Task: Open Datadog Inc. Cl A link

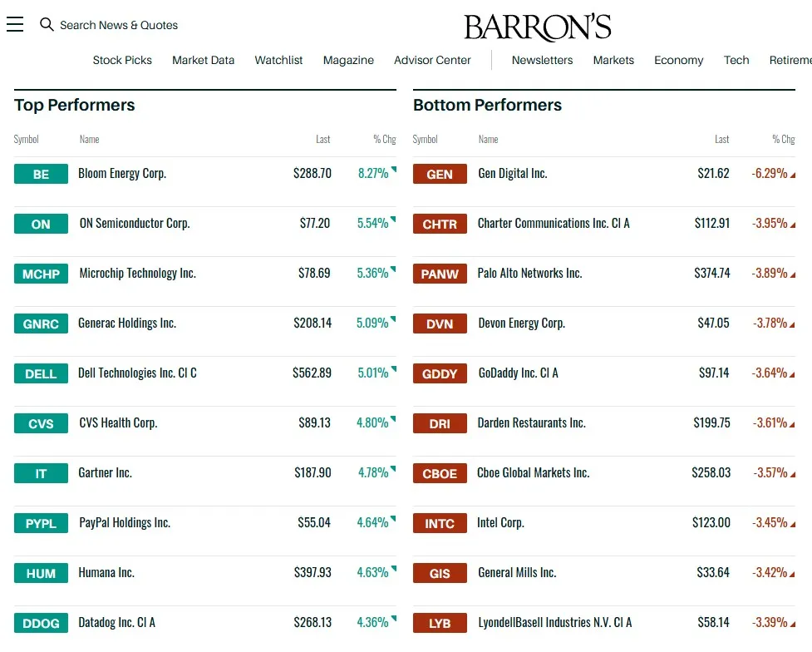Action: point(116,622)
